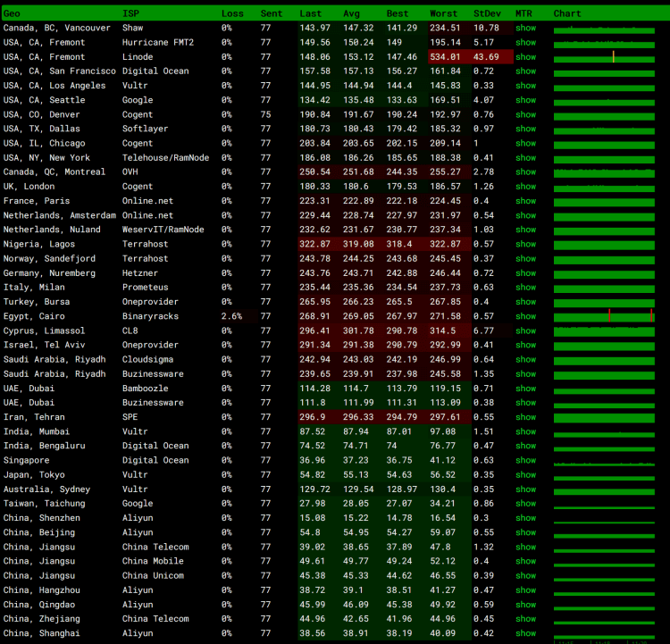Click 'Bamboozle' ISP text
The width and height of the screenshot is (670, 644).
tap(146, 389)
